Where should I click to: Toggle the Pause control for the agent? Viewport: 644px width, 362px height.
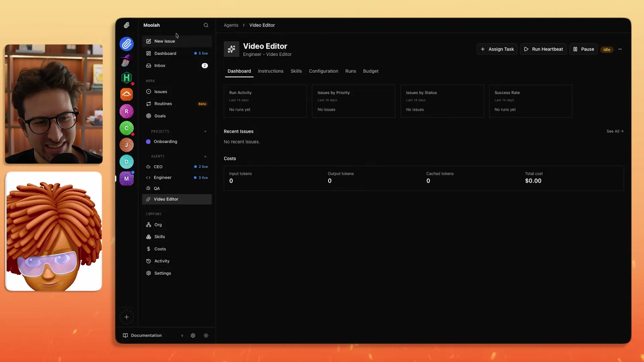tap(583, 49)
